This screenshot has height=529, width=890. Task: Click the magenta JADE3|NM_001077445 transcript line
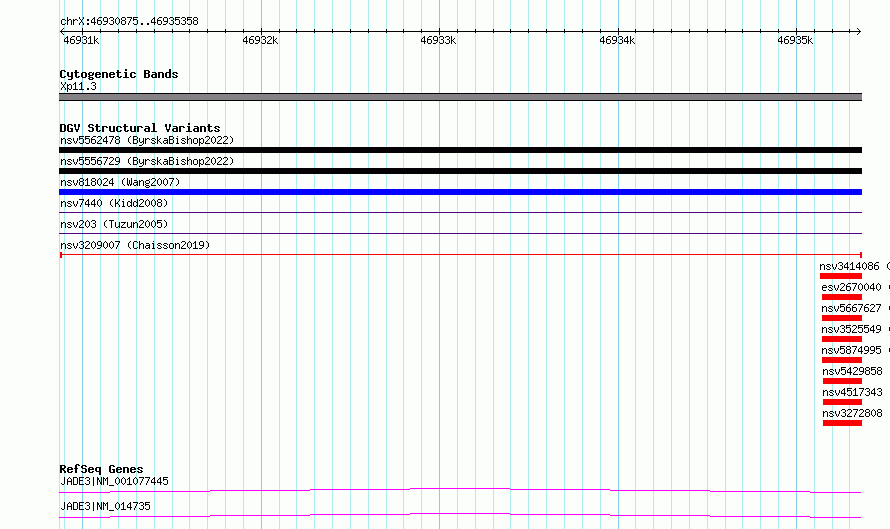coord(460,490)
